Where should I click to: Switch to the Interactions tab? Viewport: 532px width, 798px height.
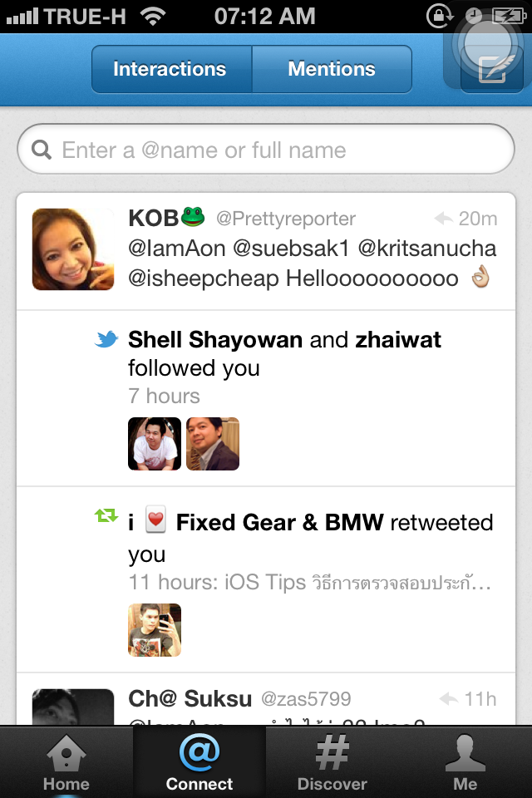click(x=171, y=69)
